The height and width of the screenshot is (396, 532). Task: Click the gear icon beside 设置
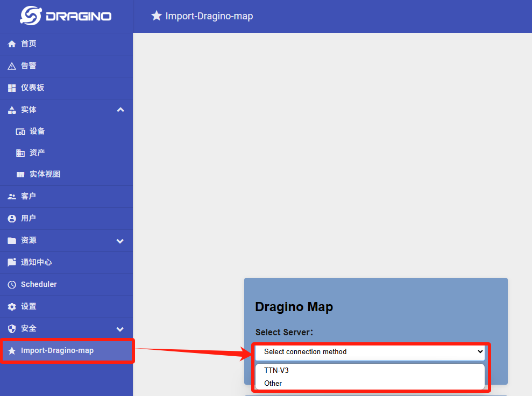click(12, 307)
